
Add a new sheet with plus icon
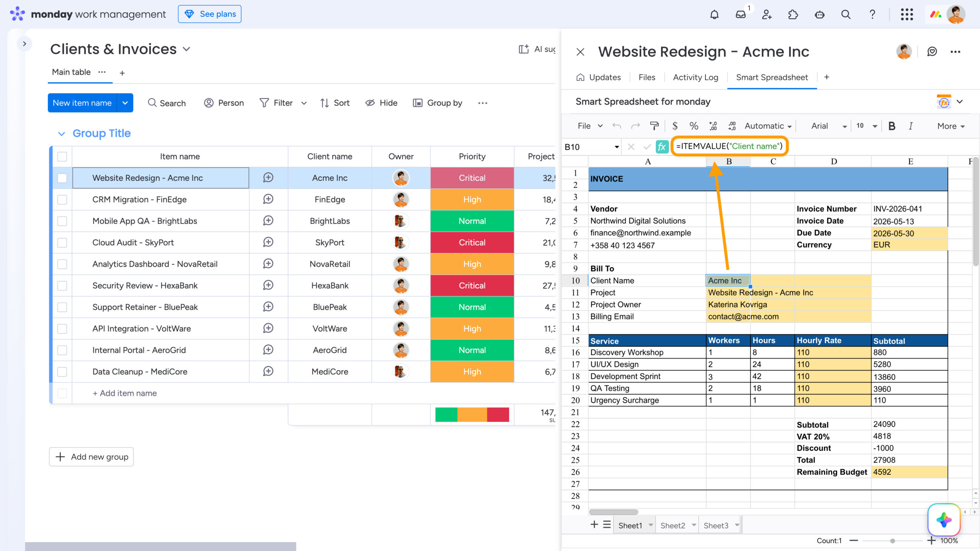click(594, 525)
